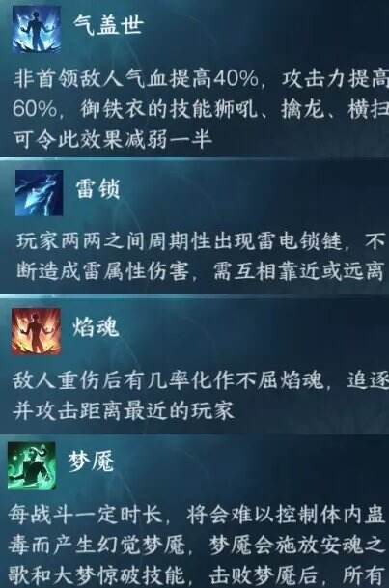Click the line starting 每战斗一定时长
389x588 pixels.
coord(196,515)
